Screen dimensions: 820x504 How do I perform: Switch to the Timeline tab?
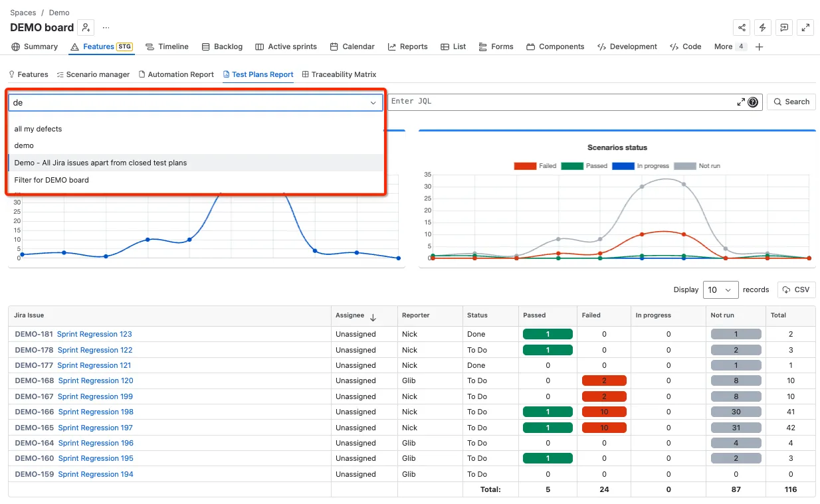point(167,46)
